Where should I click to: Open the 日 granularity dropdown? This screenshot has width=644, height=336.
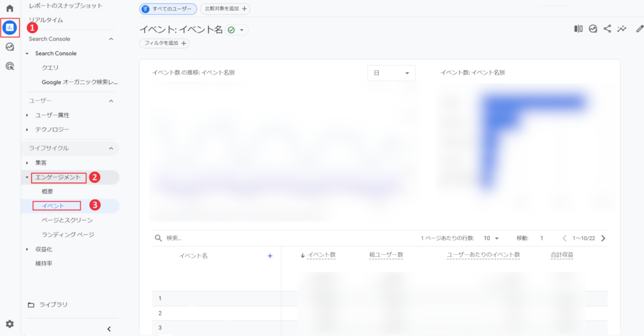coord(392,73)
